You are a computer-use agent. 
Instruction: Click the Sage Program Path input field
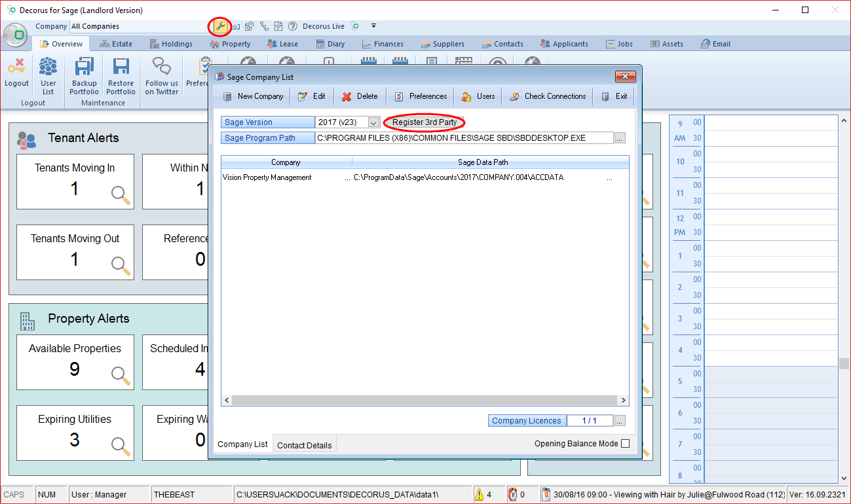point(464,138)
